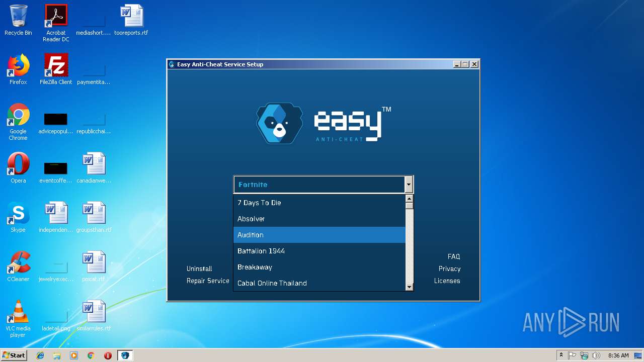Launch VLC media player shortcut

(18, 319)
